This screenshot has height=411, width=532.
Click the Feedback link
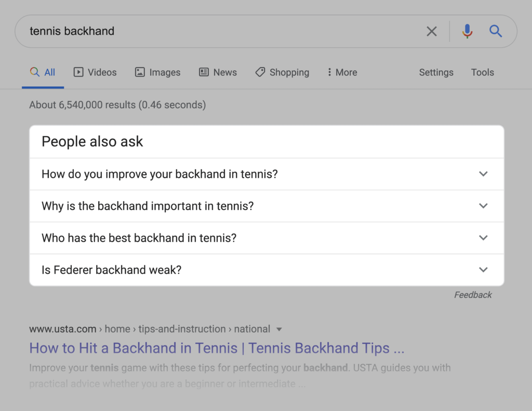pyautogui.click(x=473, y=295)
